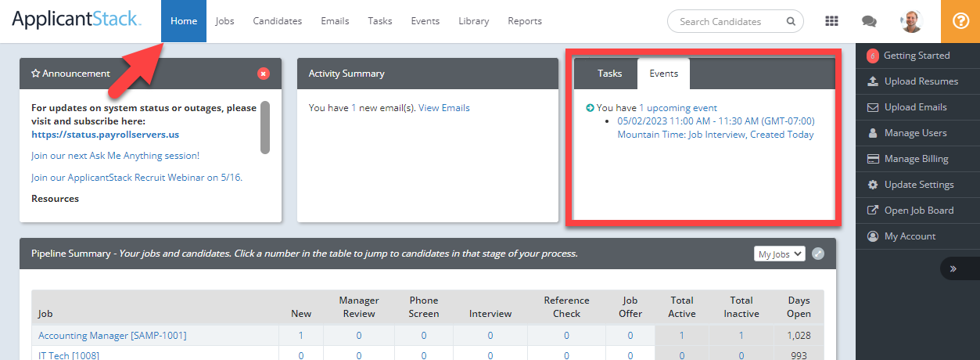Screen dimensions: 980x360
Task: Click the View Emails link
Action: pos(443,108)
